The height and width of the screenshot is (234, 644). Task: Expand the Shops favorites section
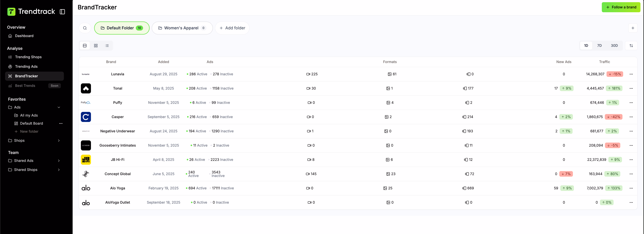coord(59,140)
